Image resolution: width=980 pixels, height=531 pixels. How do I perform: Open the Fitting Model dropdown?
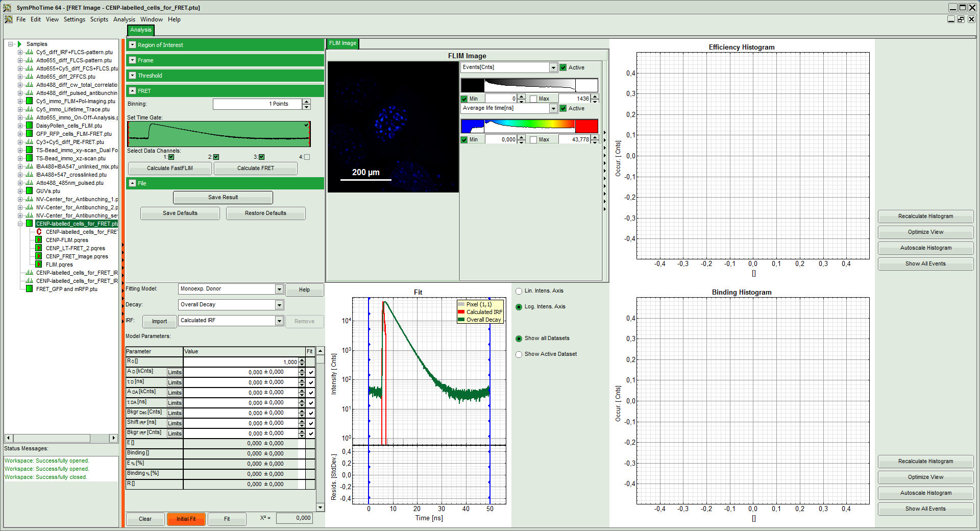pos(279,289)
